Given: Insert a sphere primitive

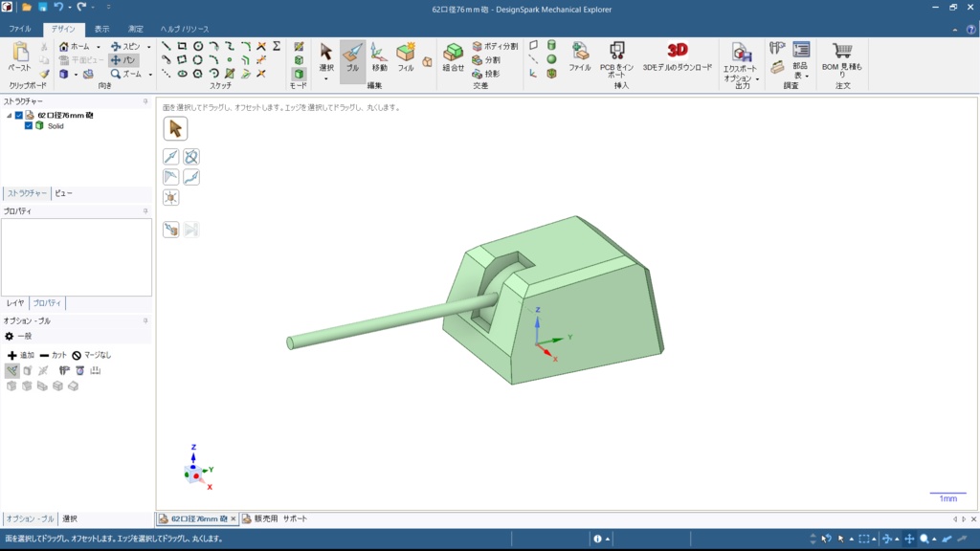Looking at the screenshot, I should 551,59.
